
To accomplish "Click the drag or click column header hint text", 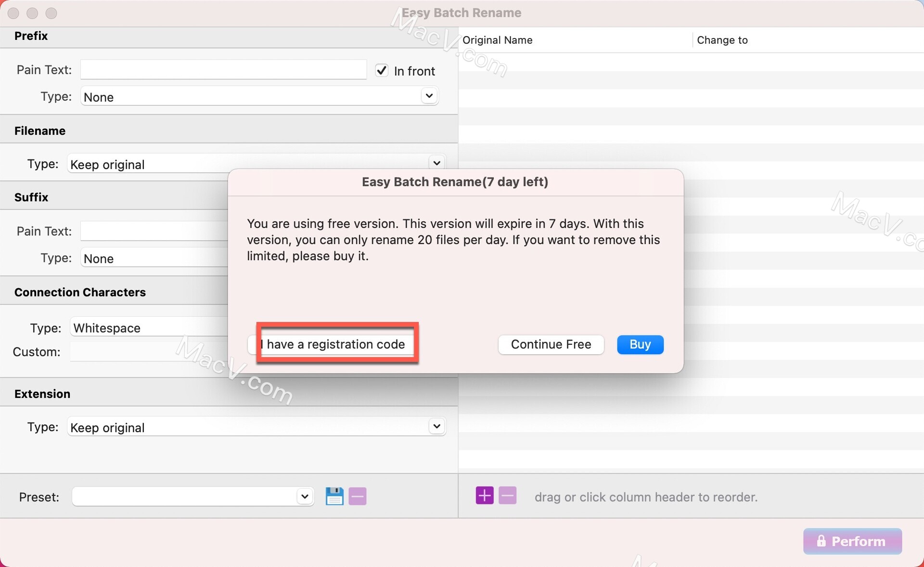I will tap(646, 497).
